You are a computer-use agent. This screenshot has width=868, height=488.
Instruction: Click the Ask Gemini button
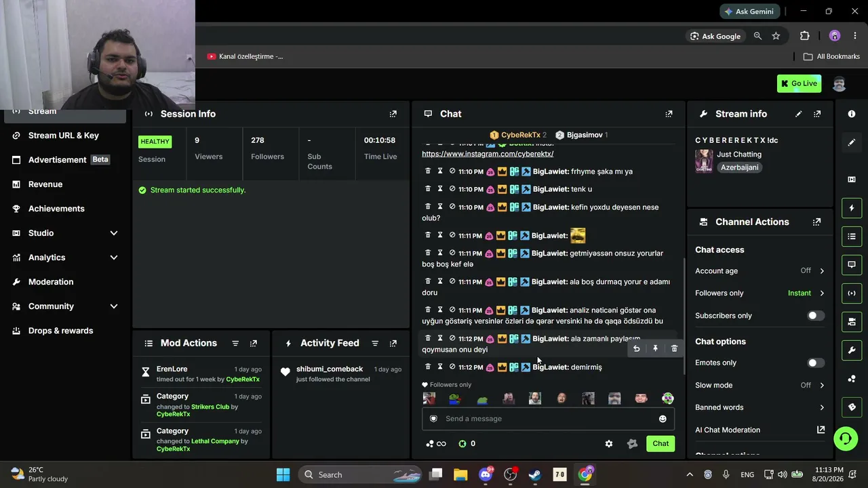750,12
